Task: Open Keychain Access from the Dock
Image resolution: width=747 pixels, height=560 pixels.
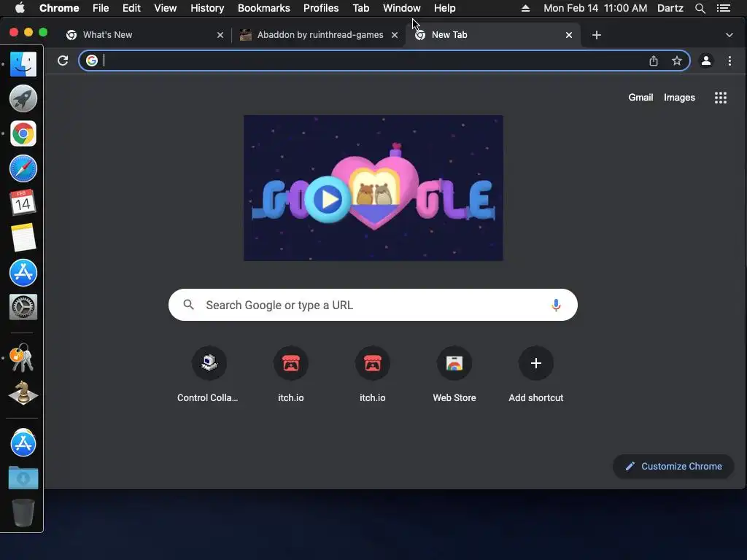Action: (x=22, y=357)
